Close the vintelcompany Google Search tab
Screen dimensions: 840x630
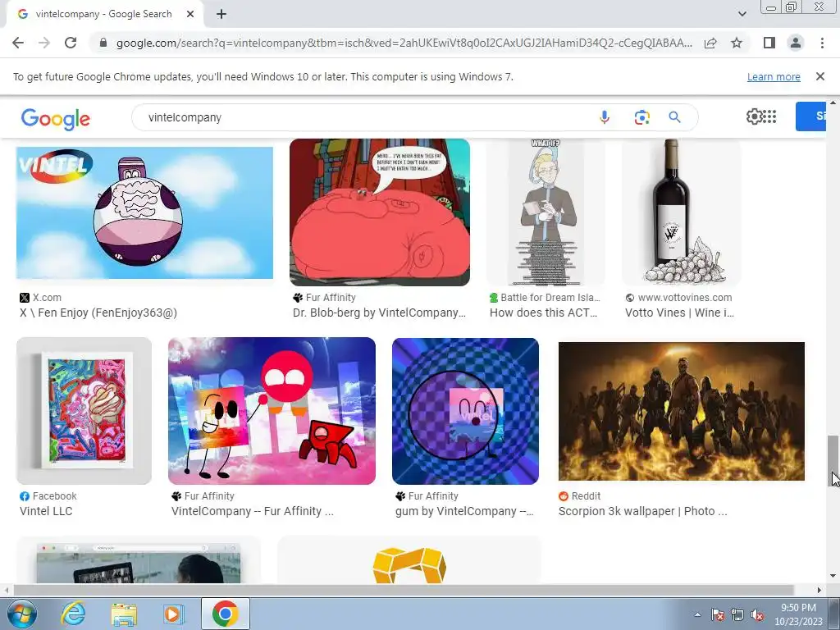click(190, 14)
